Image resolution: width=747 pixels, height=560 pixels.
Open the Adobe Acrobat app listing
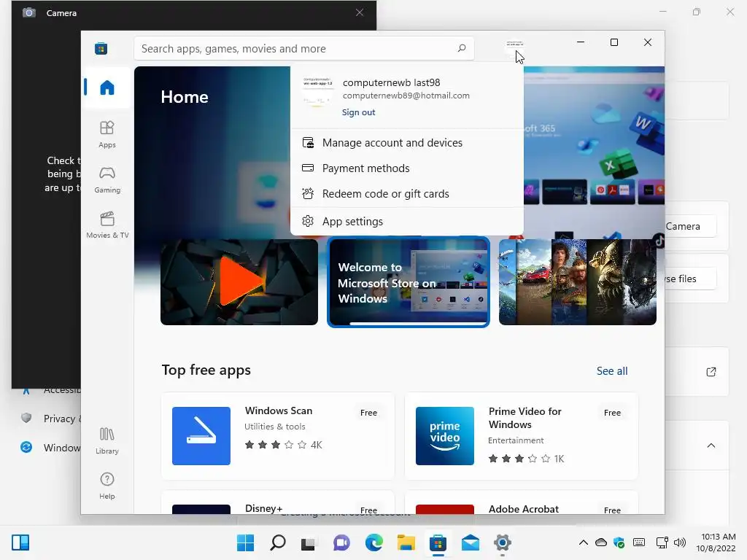pyautogui.click(x=521, y=503)
